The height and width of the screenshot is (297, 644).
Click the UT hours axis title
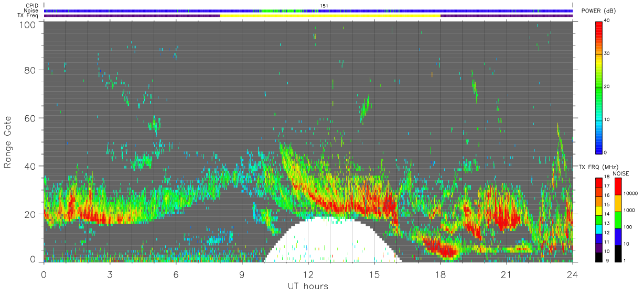coord(308,286)
